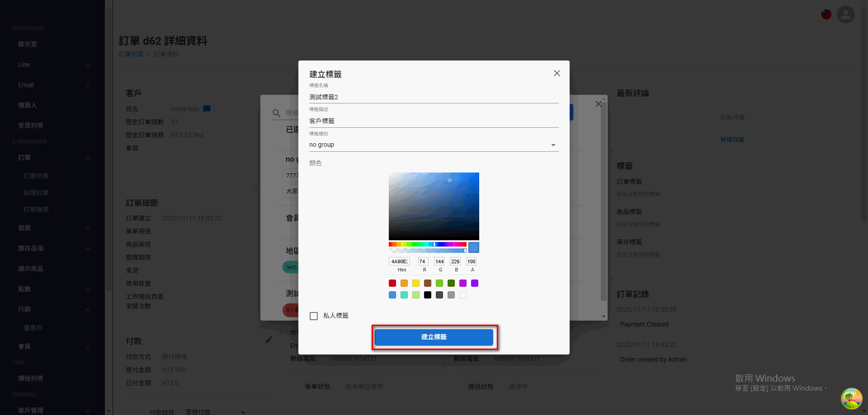Click the pencil edit icon in the 付款 section
This screenshot has height=415, width=868.
point(269,340)
